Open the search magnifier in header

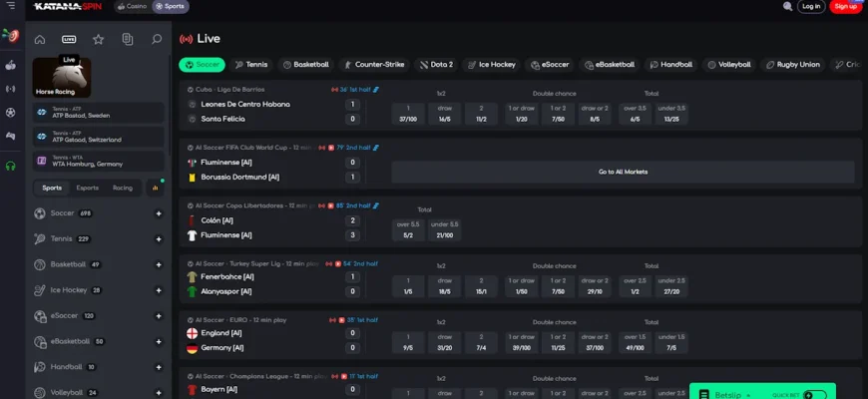[787, 6]
